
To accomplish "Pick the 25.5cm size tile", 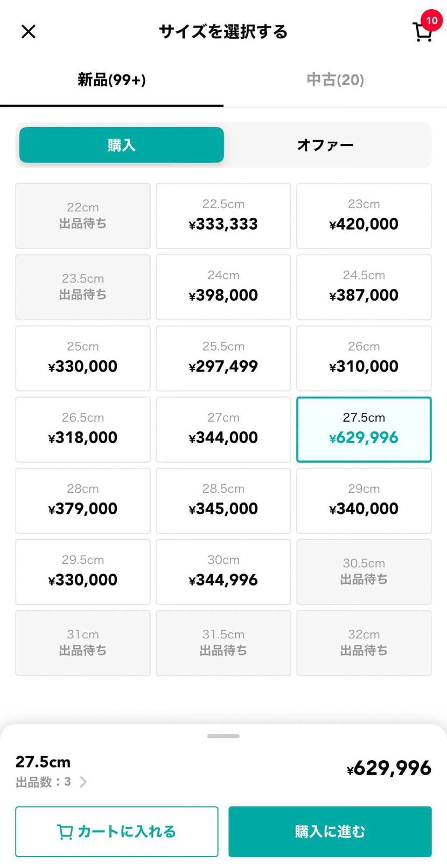I will coord(223,359).
